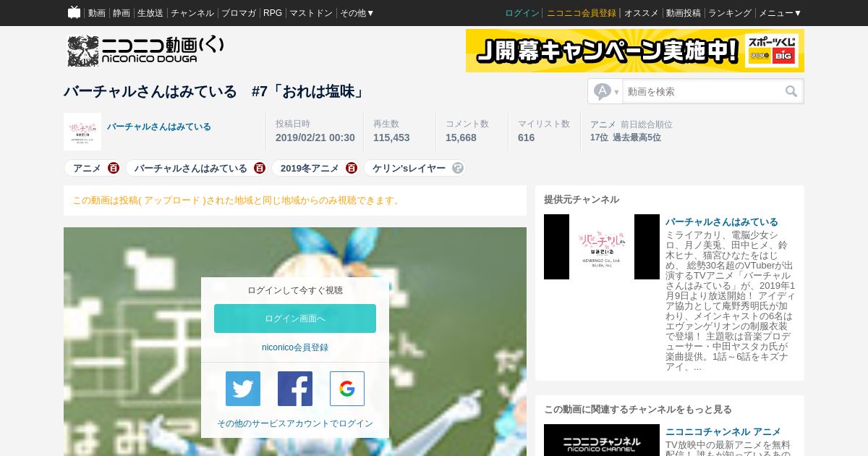Open 生放送 in the top navigation

(150, 13)
